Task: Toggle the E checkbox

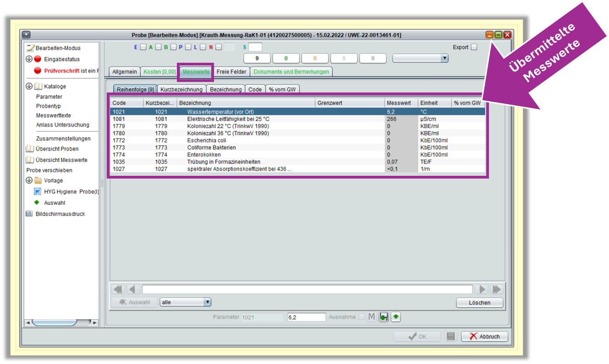Action: pos(143,47)
